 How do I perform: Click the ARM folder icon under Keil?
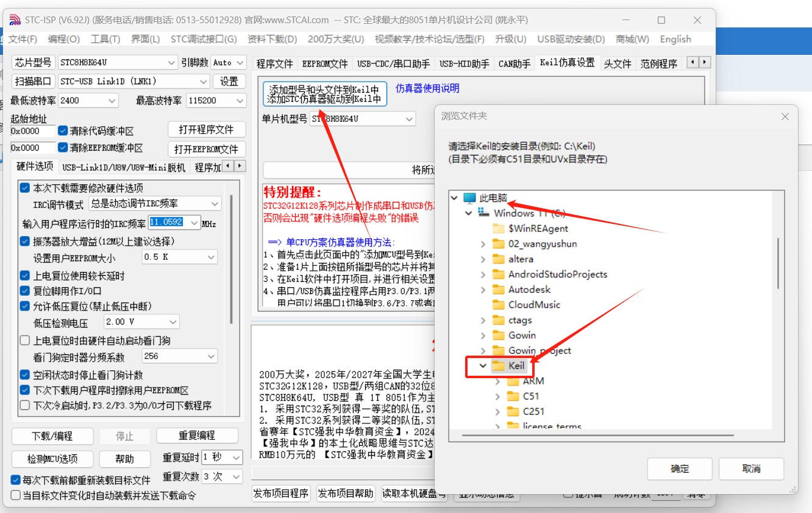coord(513,381)
